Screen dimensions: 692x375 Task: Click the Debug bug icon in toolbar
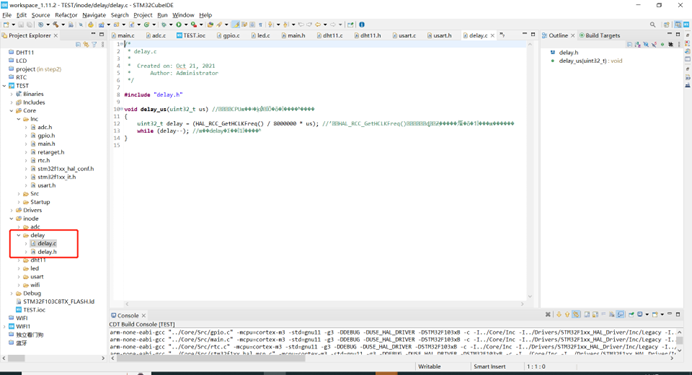point(164,25)
